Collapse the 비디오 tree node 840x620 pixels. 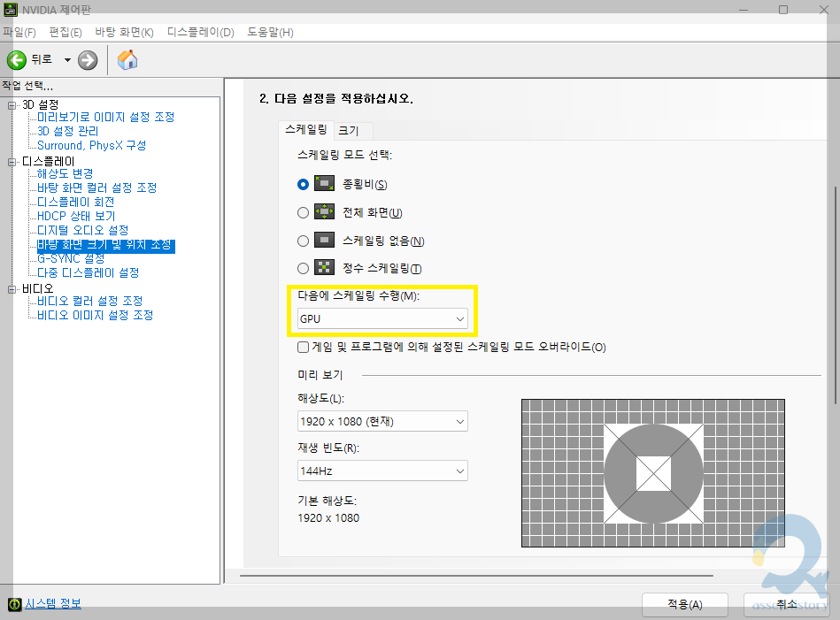(12, 289)
